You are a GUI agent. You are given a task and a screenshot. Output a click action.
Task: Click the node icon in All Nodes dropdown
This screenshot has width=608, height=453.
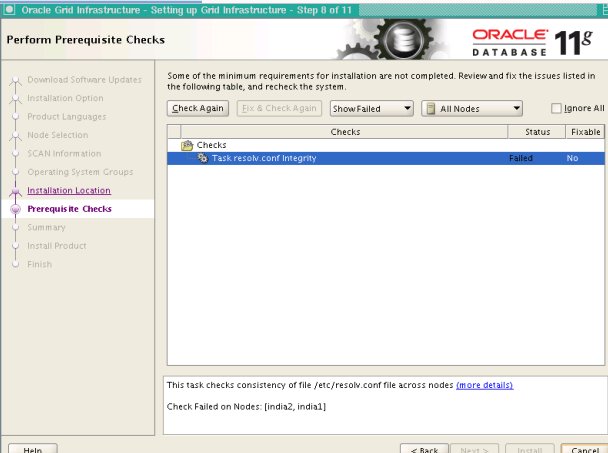(430, 109)
